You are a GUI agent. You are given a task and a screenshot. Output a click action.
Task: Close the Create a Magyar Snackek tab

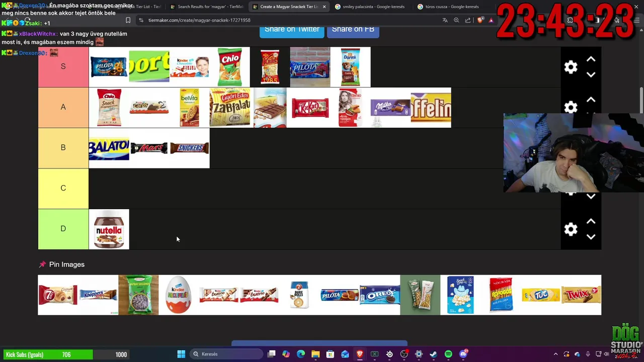(x=324, y=7)
